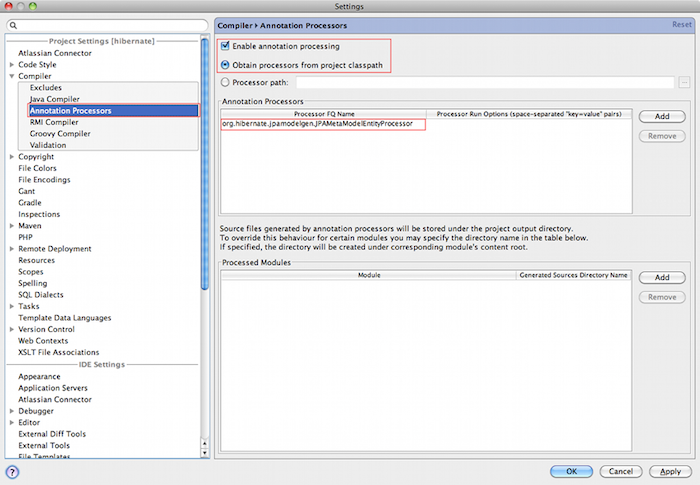
Task: Expand the Code Style tree node
Action: coord(11,64)
